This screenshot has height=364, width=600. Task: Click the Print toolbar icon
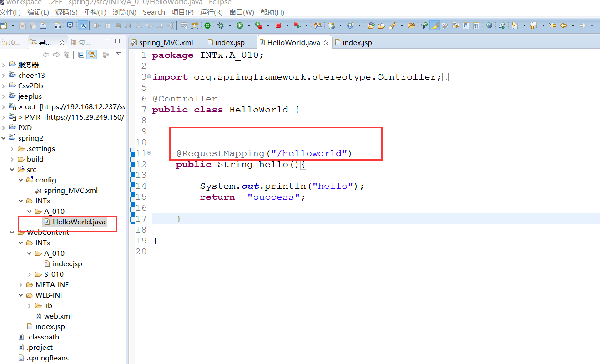[x=43, y=25]
